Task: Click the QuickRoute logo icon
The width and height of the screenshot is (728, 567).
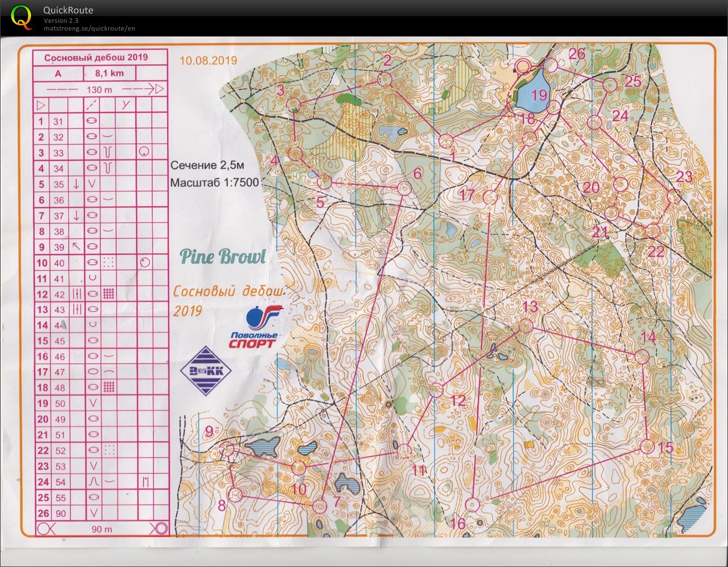Action: 22,17
